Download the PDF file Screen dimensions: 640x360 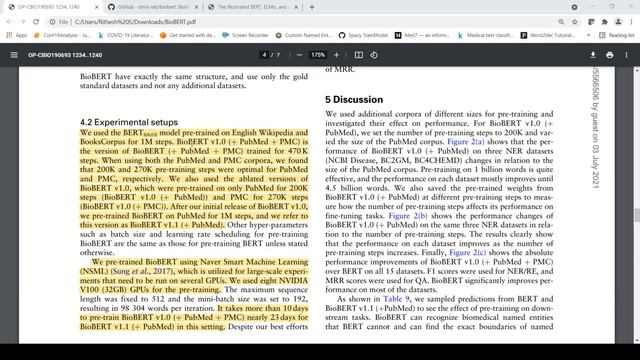(593, 55)
